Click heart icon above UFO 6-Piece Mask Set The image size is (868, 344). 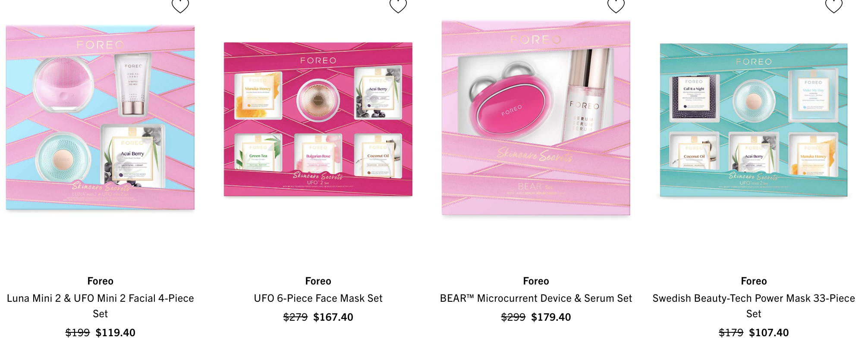398,5
